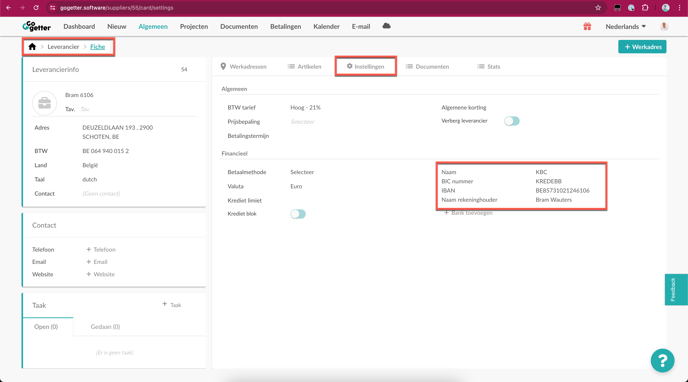The image size is (688, 382).
Task: Click BIC value KREDEBB
Action: tap(548, 181)
